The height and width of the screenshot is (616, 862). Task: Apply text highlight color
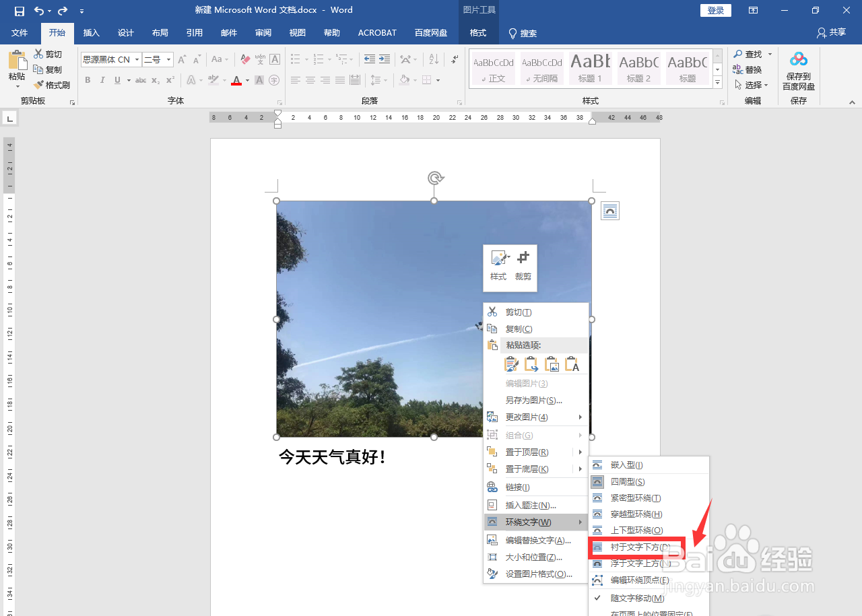click(213, 80)
